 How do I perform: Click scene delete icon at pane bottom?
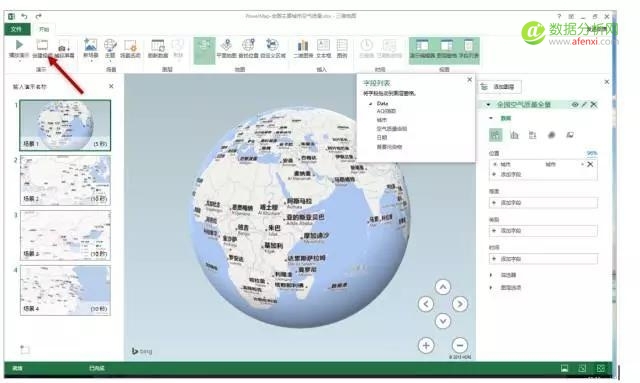(x=25, y=350)
